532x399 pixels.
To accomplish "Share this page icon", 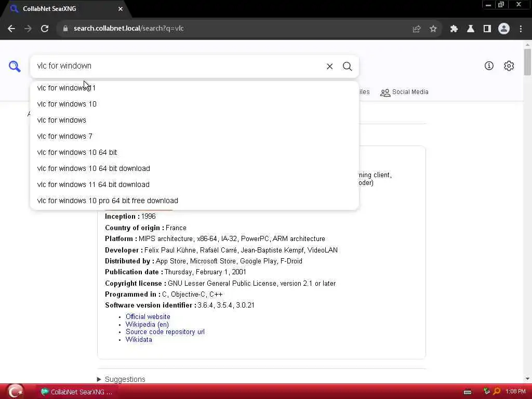I will 417,29.
